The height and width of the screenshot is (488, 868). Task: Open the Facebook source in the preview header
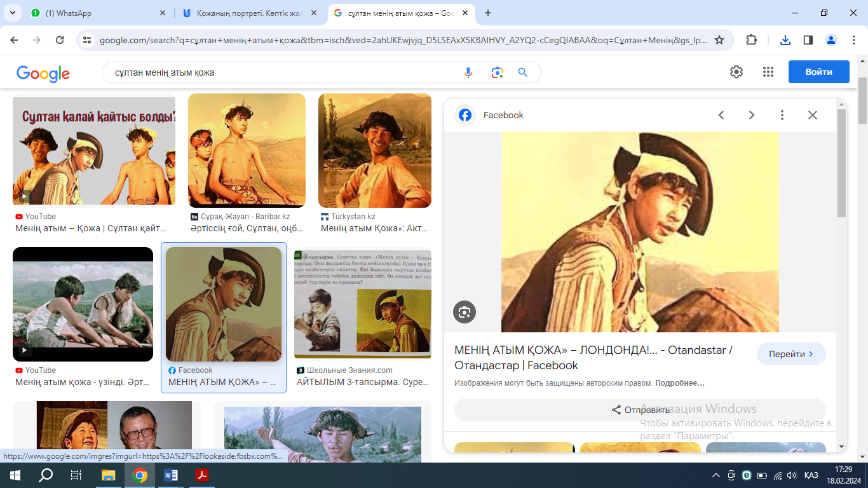489,115
